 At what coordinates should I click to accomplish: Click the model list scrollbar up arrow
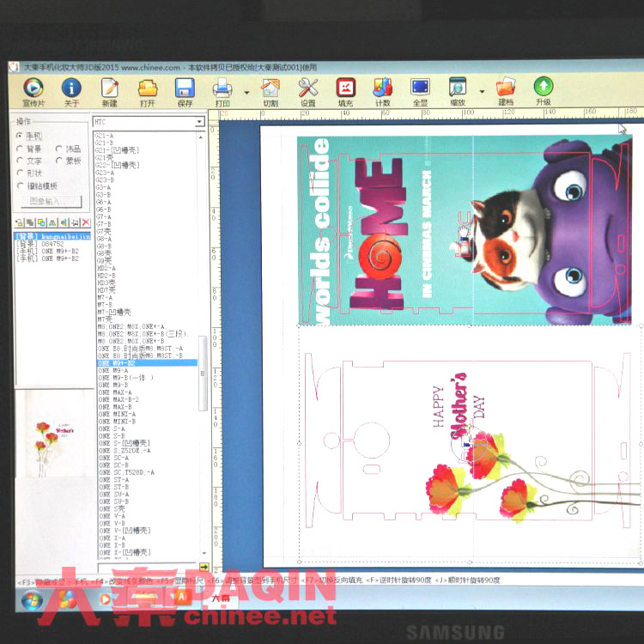tap(201, 137)
